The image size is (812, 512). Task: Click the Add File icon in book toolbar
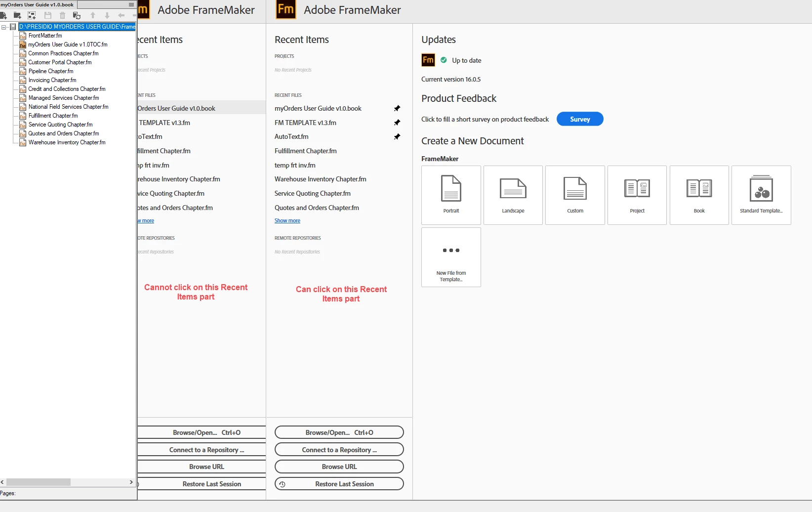3,16
